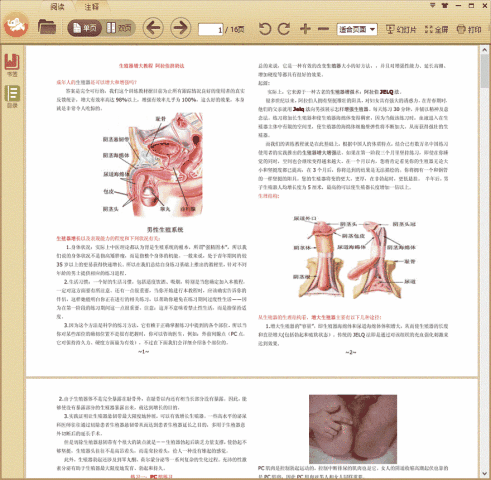491x480 pixels.
Task: Open the table of contents (目录) panel
Action: coord(12,97)
